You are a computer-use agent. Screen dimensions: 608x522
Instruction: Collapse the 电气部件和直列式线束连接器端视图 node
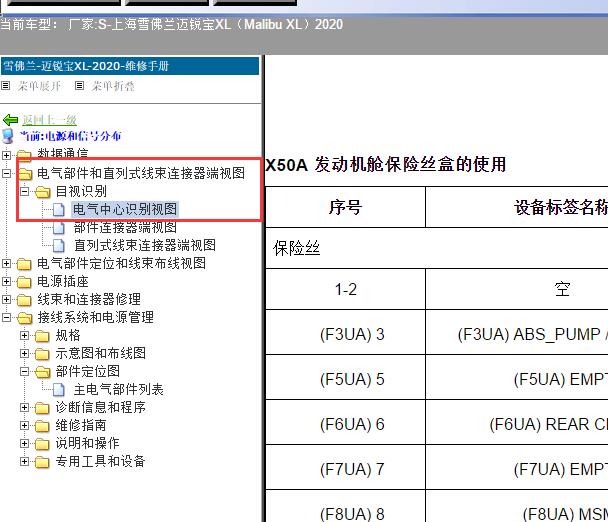(6, 173)
